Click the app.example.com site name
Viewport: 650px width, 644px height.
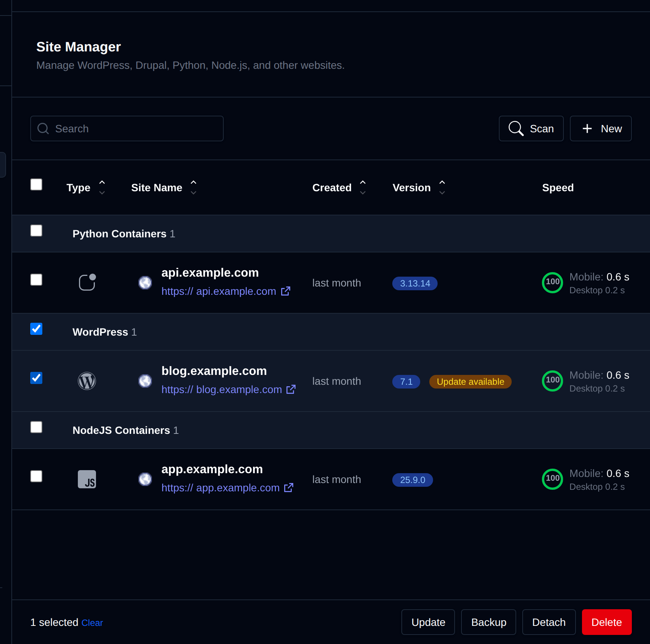coord(212,469)
